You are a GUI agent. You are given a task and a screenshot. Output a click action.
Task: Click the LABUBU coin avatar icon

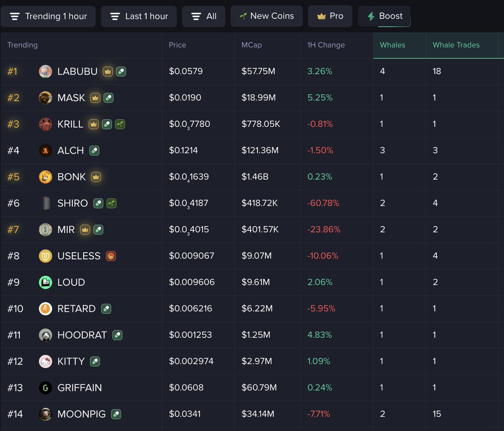click(45, 71)
